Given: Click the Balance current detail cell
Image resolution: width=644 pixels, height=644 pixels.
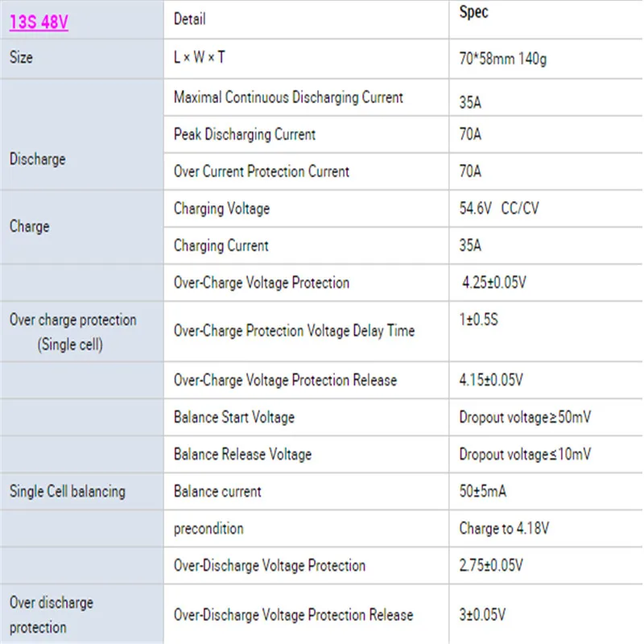Looking at the screenshot, I should pos(306,491).
